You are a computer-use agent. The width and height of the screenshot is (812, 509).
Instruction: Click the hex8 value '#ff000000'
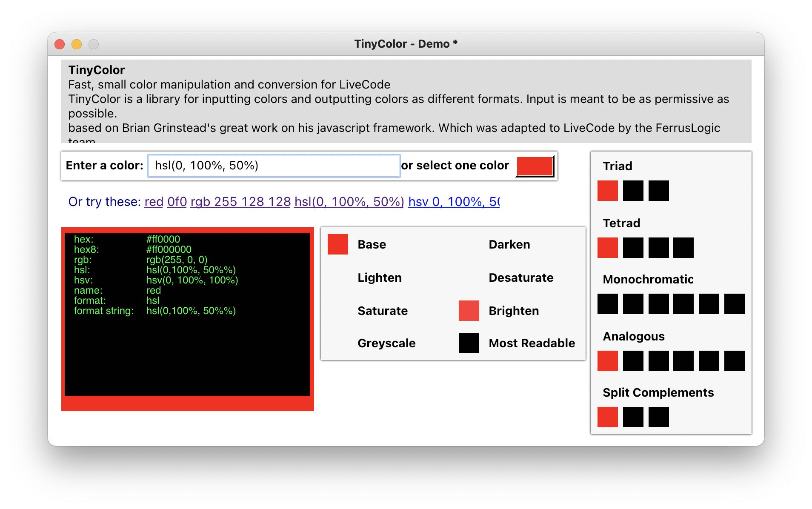coord(169,249)
